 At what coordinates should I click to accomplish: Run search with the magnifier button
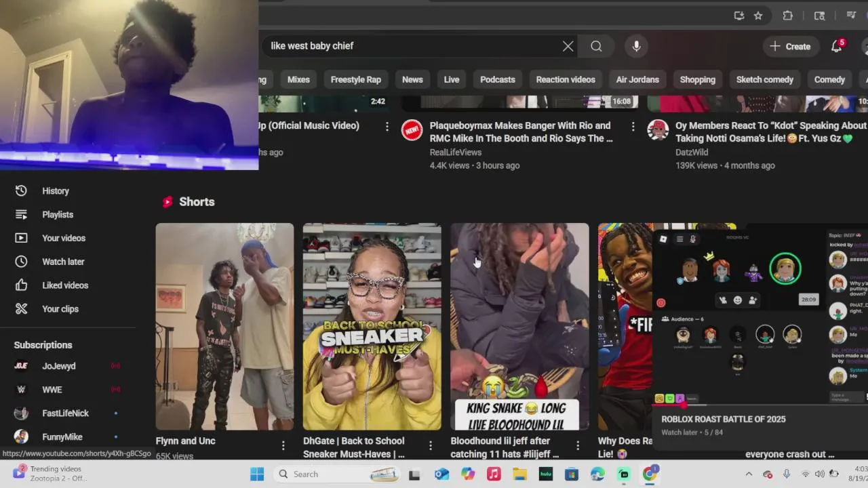click(596, 46)
